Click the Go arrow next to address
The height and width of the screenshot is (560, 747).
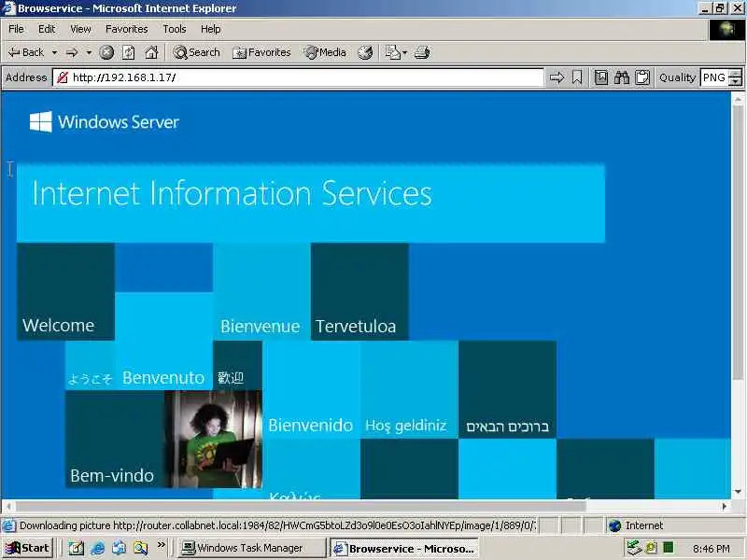[x=557, y=77]
